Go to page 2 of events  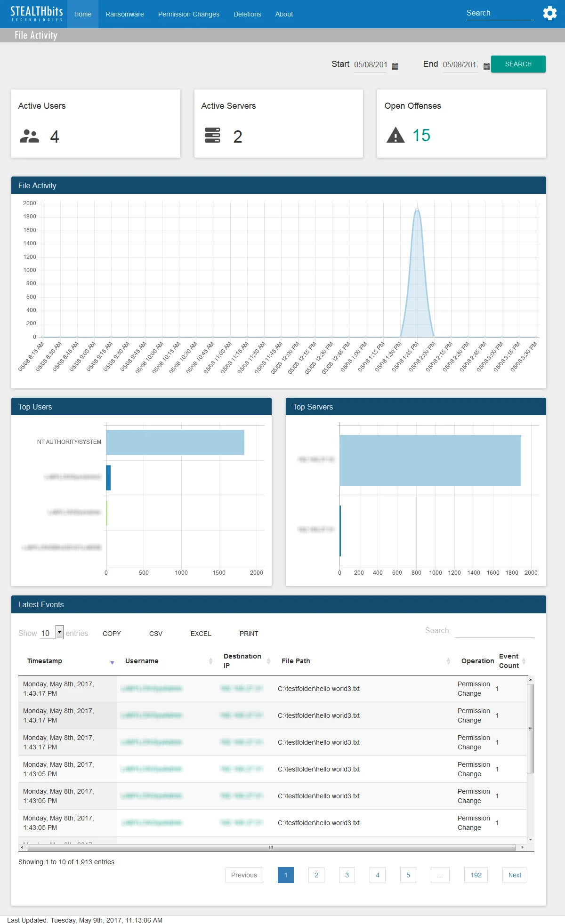[316, 875]
